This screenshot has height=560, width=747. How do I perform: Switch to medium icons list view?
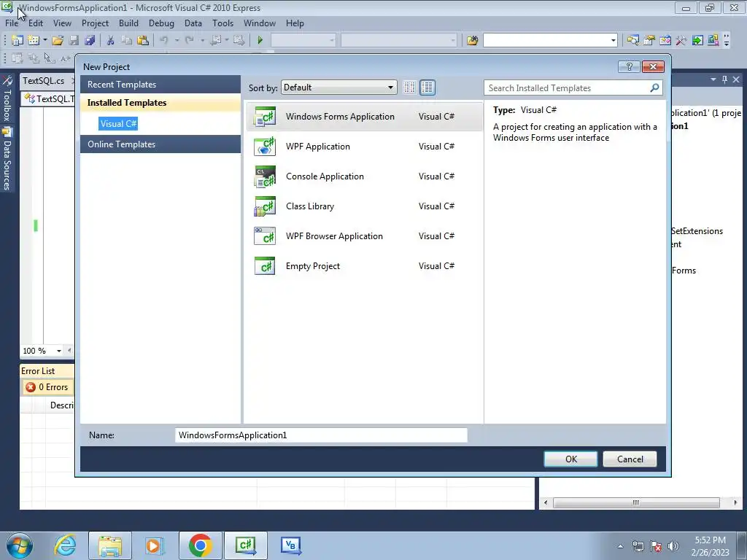(x=427, y=87)
